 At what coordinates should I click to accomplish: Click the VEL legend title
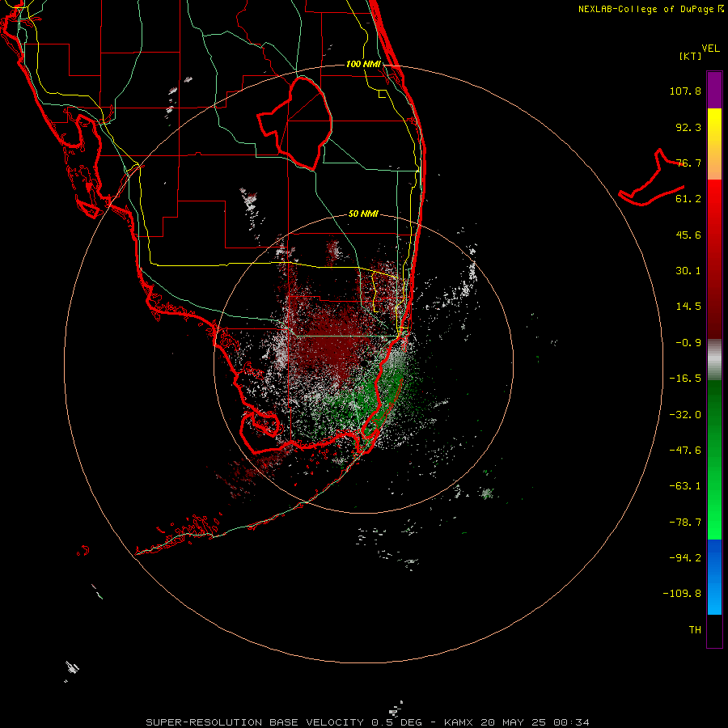point(710,49)
